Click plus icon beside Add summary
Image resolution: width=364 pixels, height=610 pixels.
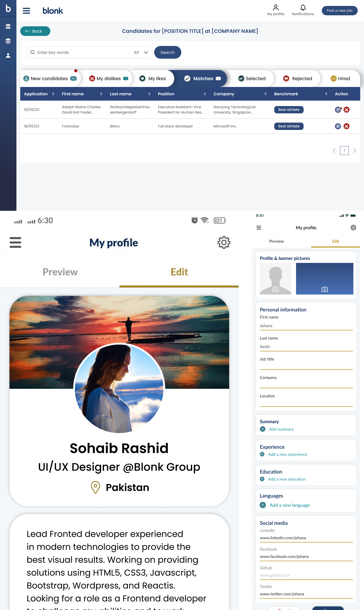[x=263, y=429]
